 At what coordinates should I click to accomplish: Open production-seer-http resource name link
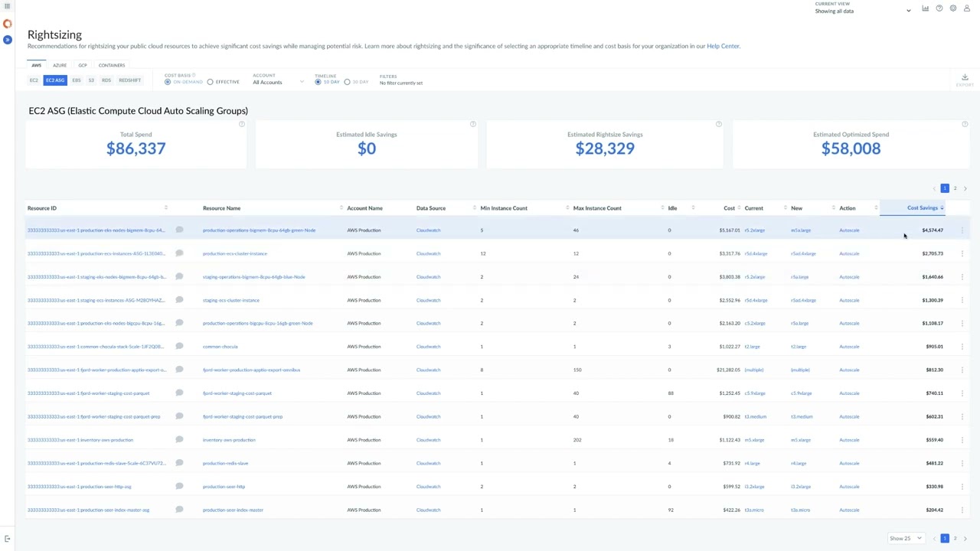pos(224,487)
